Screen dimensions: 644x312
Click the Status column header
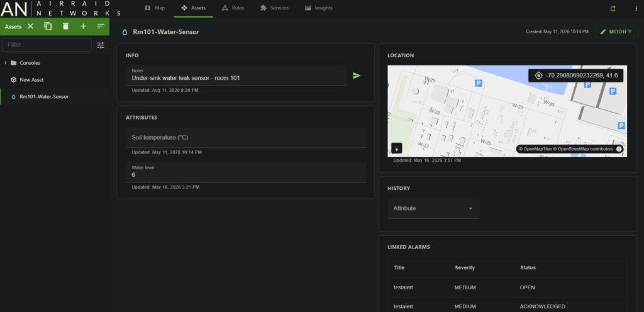pos(528,268)
